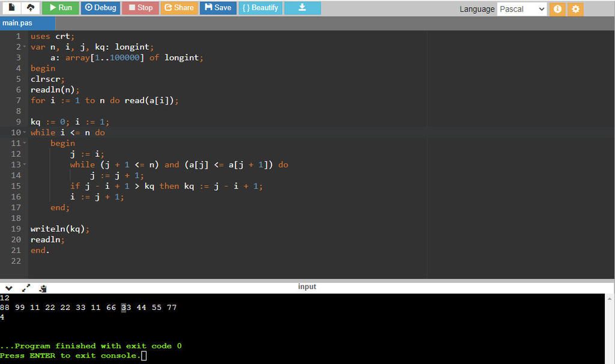Click the 'end.' line in the editor
615x364 pixels.
(40, 250)
